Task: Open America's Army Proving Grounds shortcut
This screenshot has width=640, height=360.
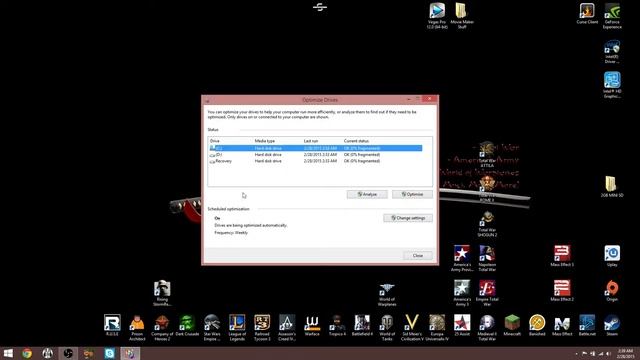Action: pyautogui.click(x=462, y=258)
